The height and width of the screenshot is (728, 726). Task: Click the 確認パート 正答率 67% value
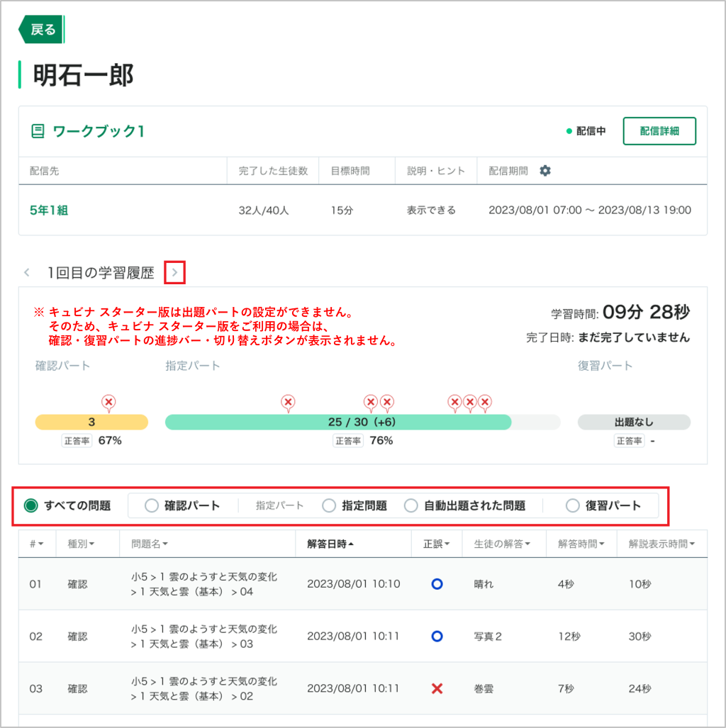pyautogui.click(x=110, y=441)
